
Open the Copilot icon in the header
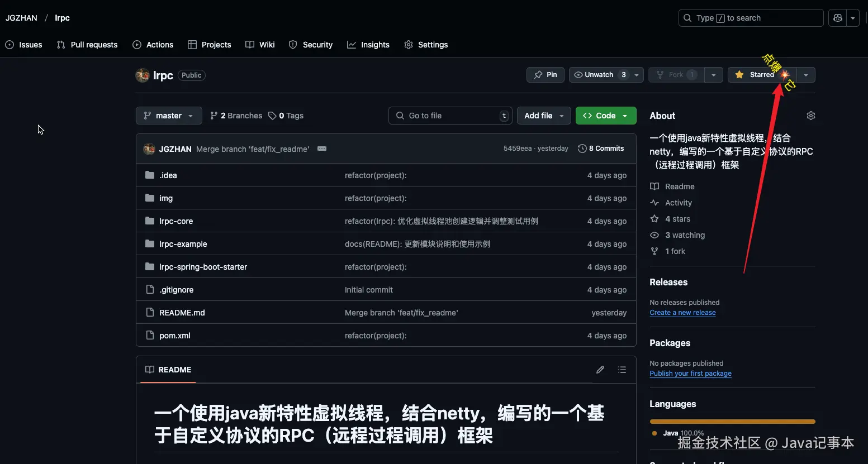pyautogui.click(x=837, y=18)
